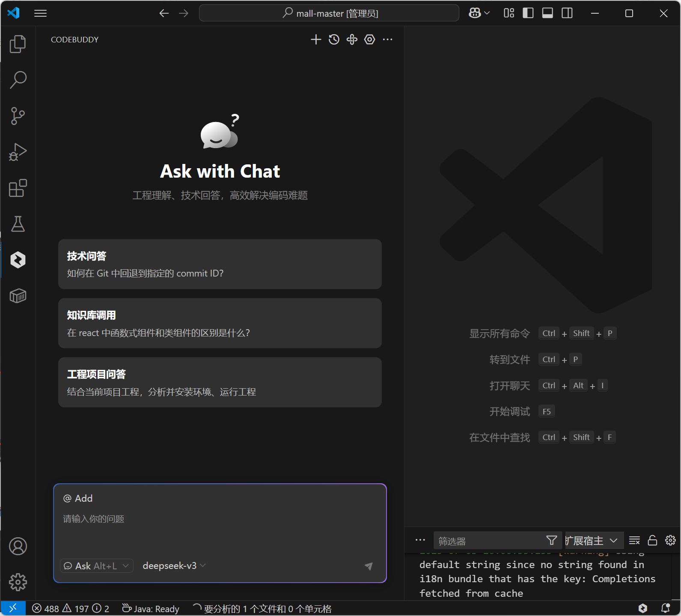The width and height of the screenshot is (681, 616).
Task: Open CodeBuddy panel more actions menu
Action: coord(388,39)
